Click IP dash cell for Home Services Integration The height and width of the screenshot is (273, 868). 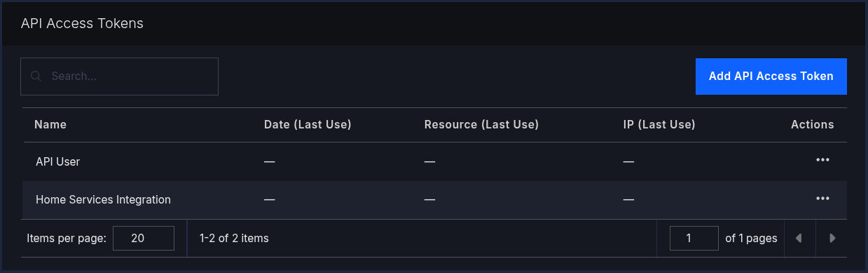(629, 200)
